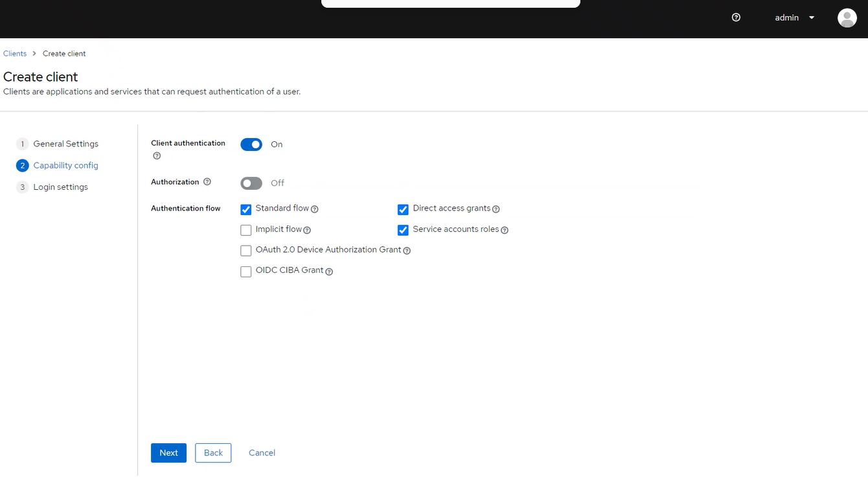Check the Implicit flow checkbox
868x482 pixels.
tap(246, 230)
